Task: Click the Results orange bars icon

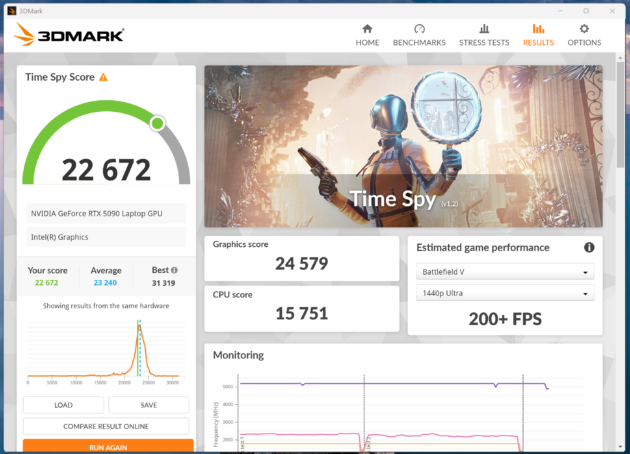Action: tap(538, 29)
